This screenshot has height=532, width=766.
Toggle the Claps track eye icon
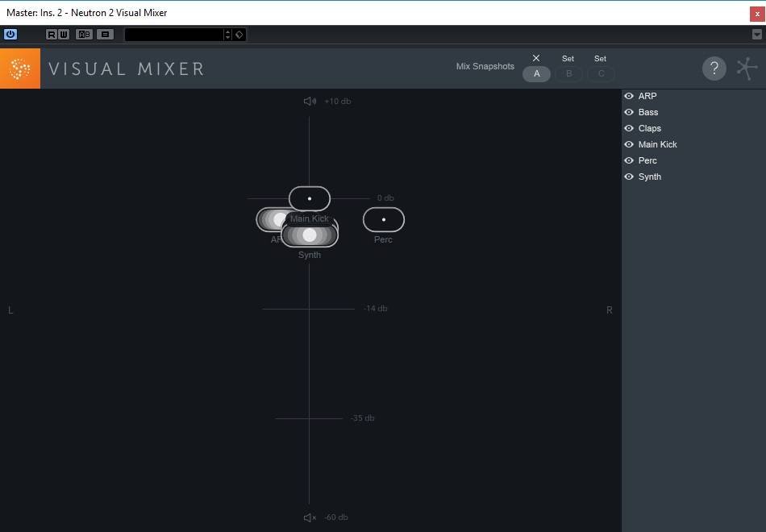point(629,128)
